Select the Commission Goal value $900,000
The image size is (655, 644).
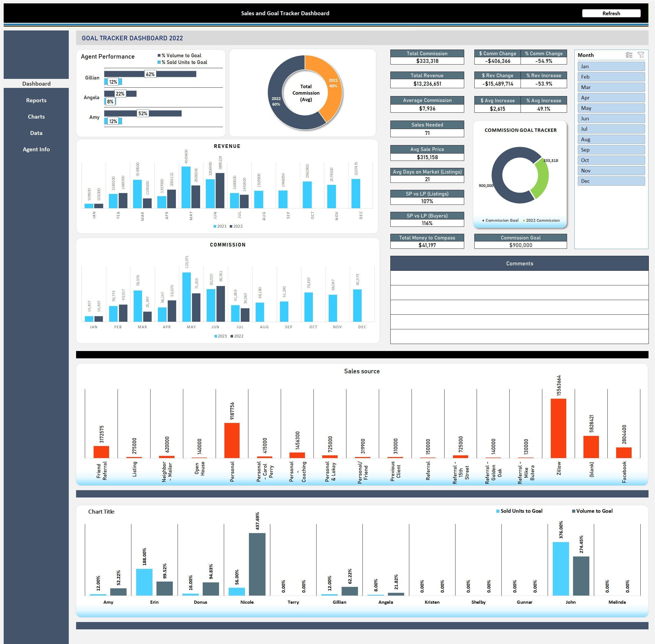click(520, 245)
